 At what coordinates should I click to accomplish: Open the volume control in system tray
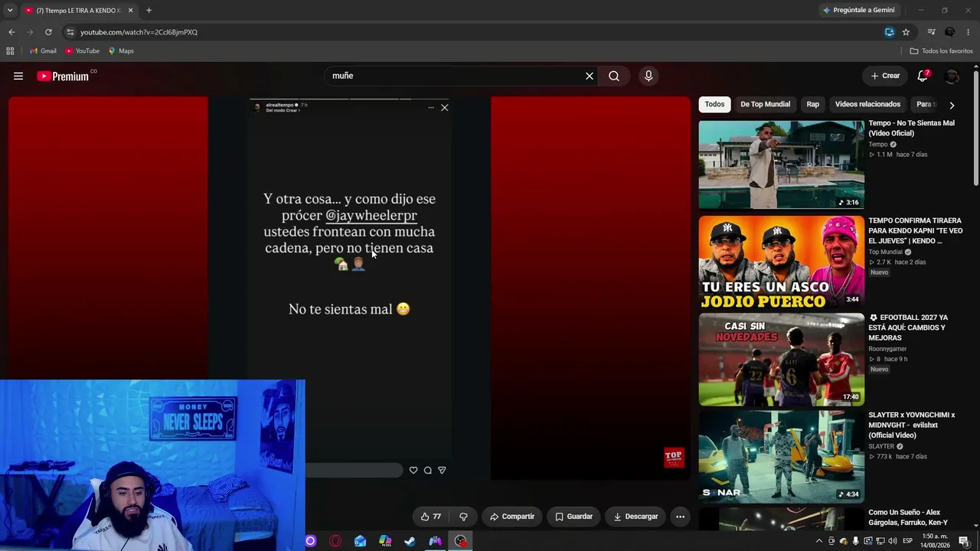tap(892, 541)
